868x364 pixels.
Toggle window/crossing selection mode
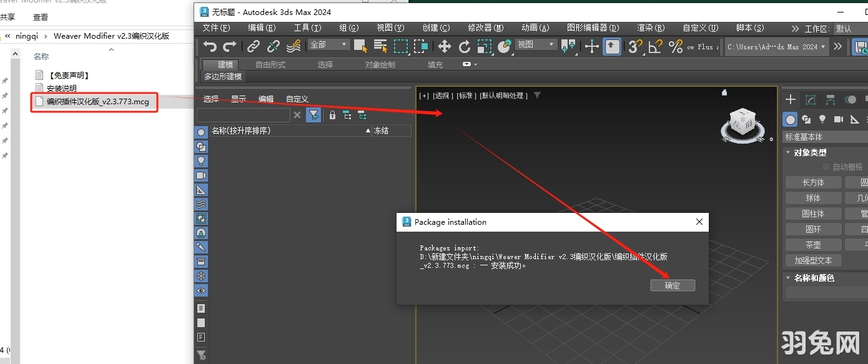coord(421,46)
